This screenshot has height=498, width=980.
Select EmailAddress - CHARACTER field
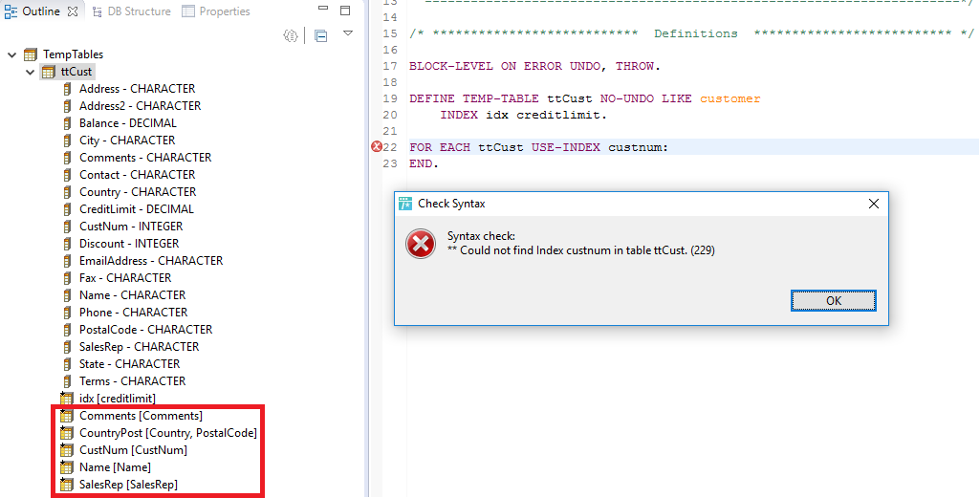(x=151, y=261)
